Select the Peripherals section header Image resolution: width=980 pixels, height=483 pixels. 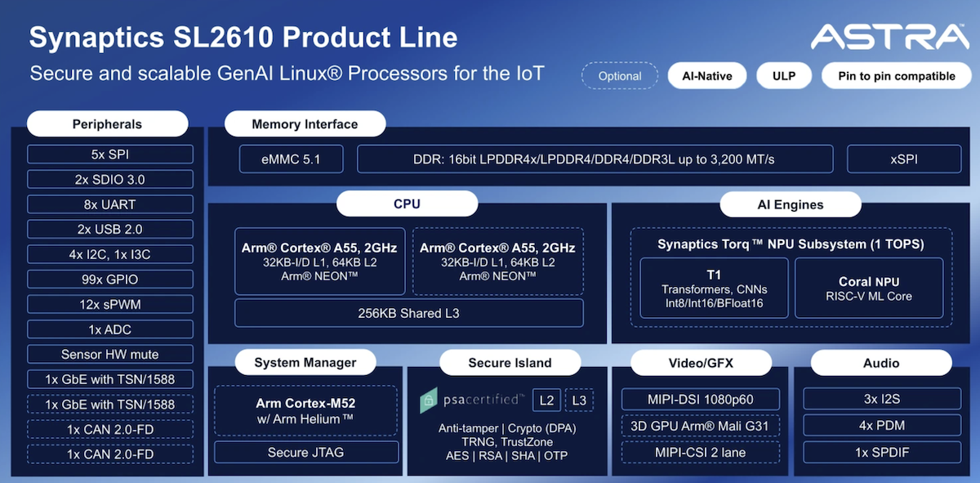point(107,124)
